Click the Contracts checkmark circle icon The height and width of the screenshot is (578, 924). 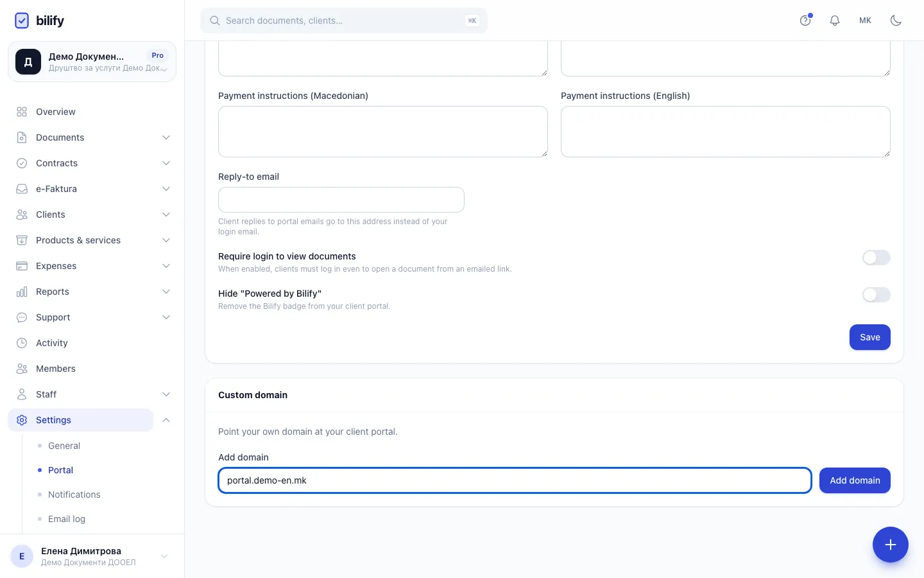(22, 163)
